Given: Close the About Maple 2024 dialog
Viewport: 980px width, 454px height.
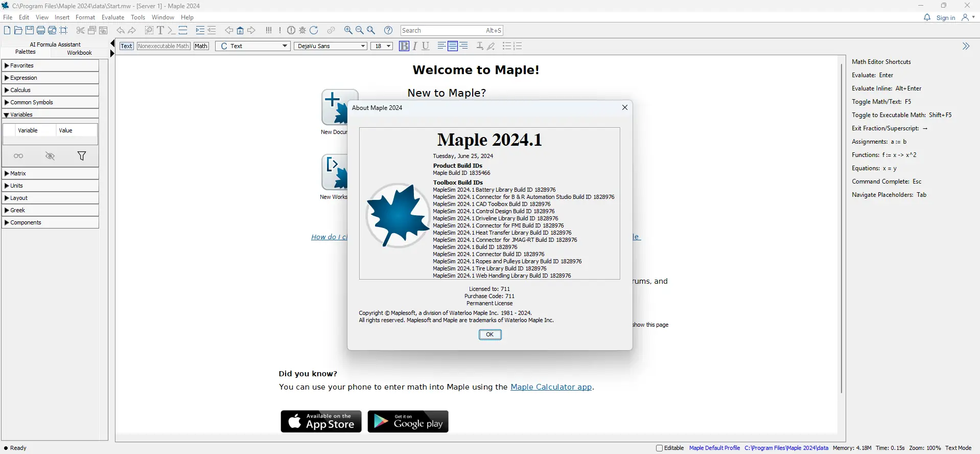Looking at the screenshot, I should pos(624,107).
